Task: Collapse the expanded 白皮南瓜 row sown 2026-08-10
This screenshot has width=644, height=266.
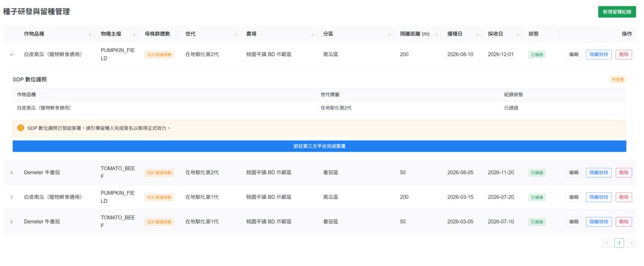Action: point(11,54)
